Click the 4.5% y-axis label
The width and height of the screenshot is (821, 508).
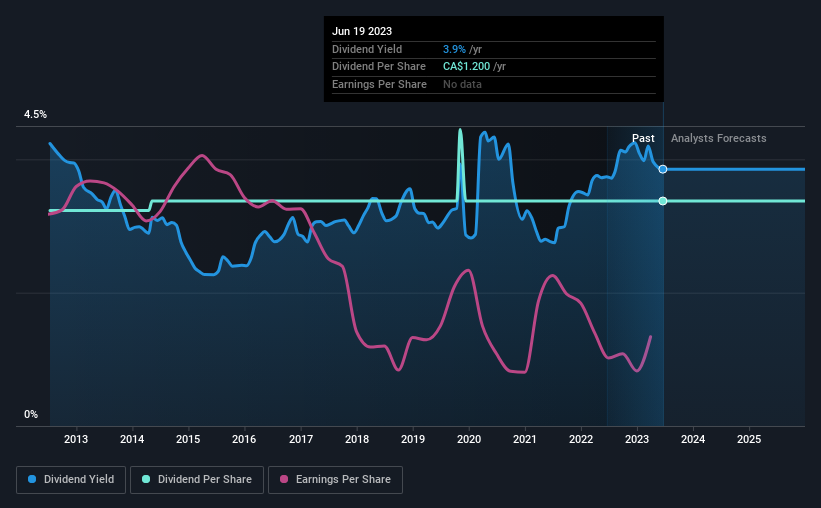(35, 115)
